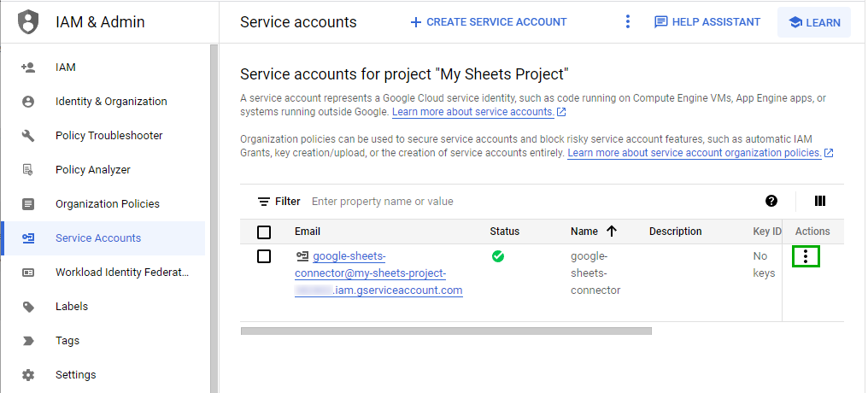Click the Policy Analyzer document icon
The image size is (868, 393).
click(28, 170)
